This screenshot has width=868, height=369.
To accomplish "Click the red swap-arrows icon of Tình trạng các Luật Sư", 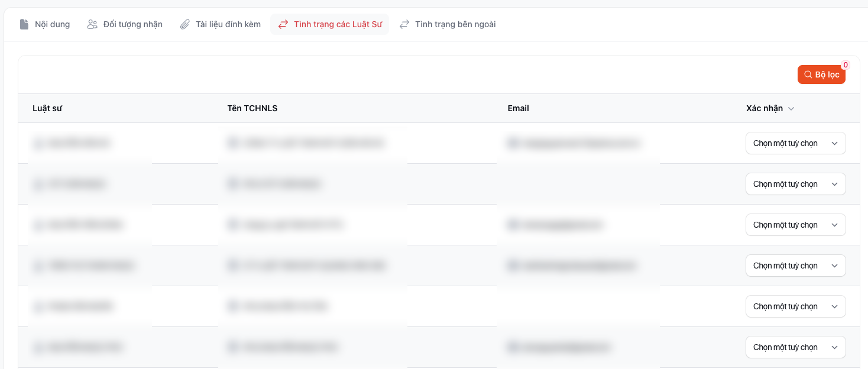I will coord(283,24).
